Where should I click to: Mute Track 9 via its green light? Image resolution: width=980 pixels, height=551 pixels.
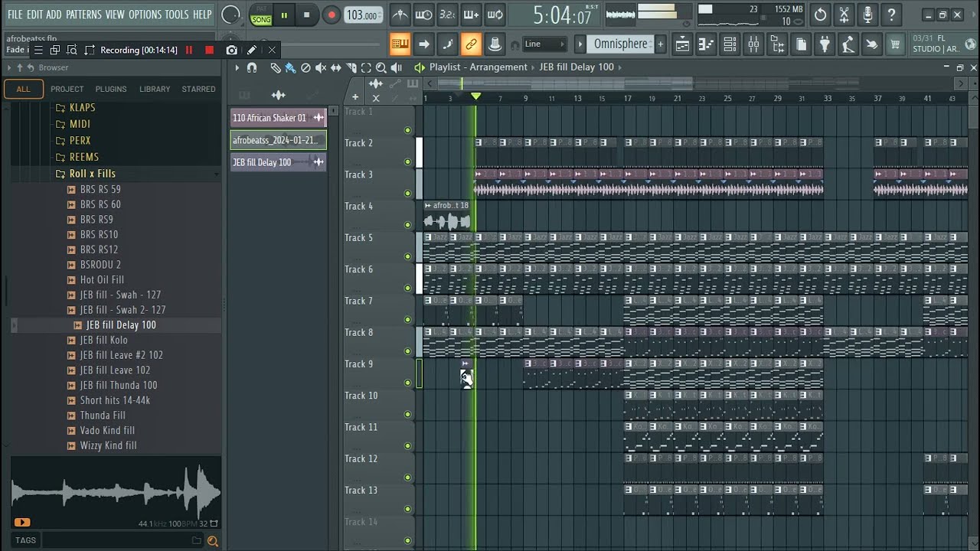click(407, 383)
